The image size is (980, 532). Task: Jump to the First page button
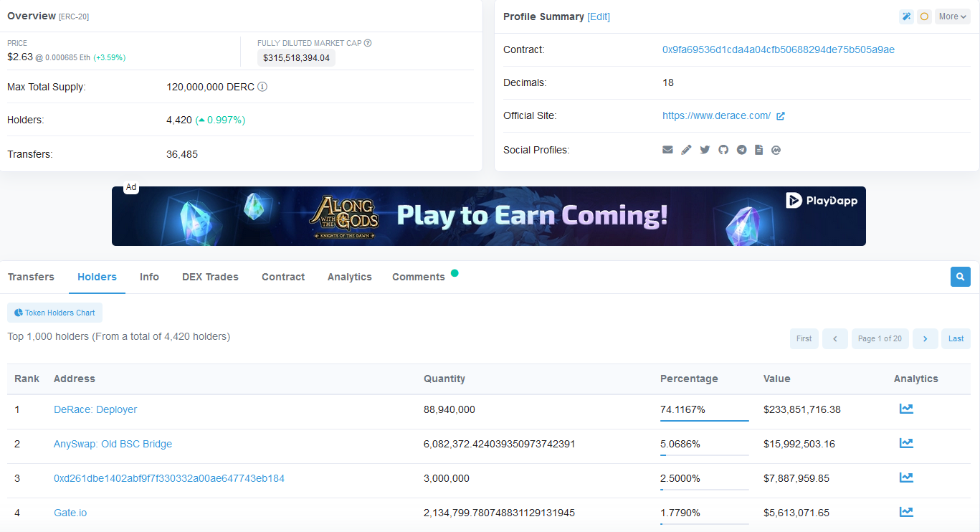804,338
